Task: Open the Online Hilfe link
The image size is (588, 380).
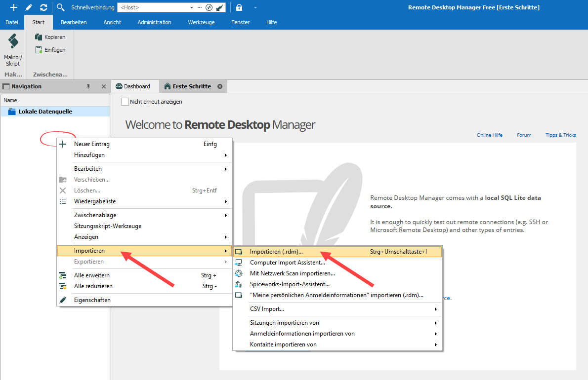Action: (x=489, y=135)
